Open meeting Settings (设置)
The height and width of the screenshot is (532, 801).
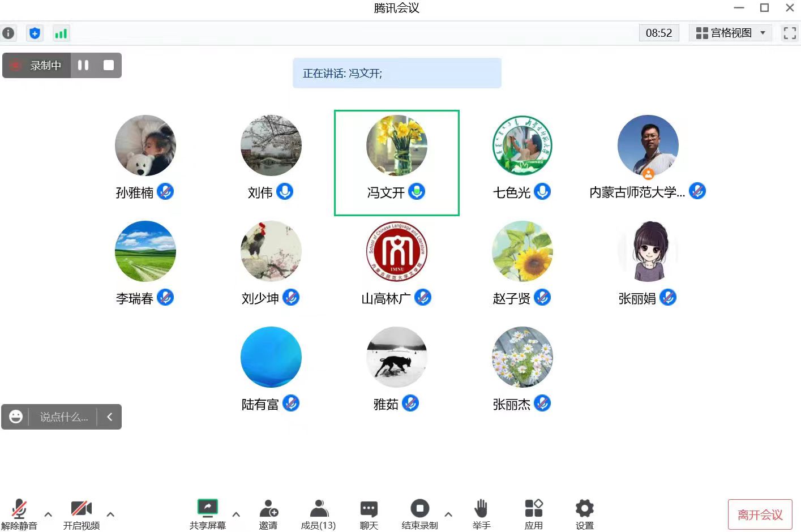584,514
